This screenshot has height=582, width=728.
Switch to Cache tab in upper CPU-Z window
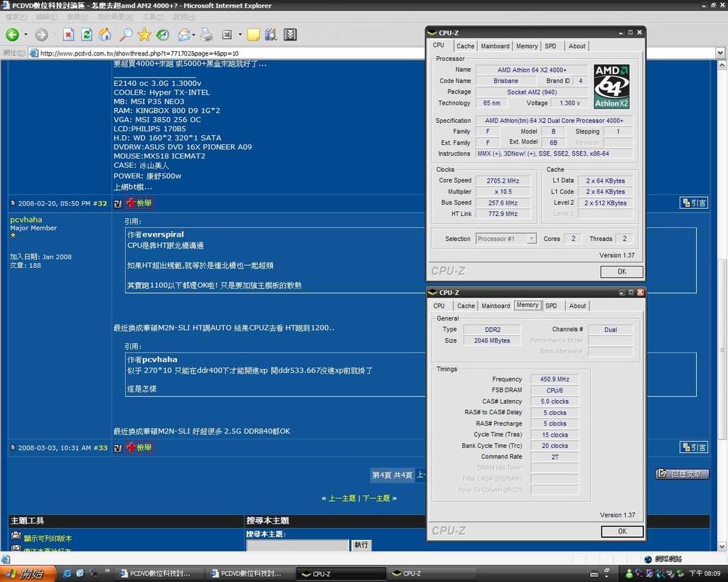(x=465, y=46)
